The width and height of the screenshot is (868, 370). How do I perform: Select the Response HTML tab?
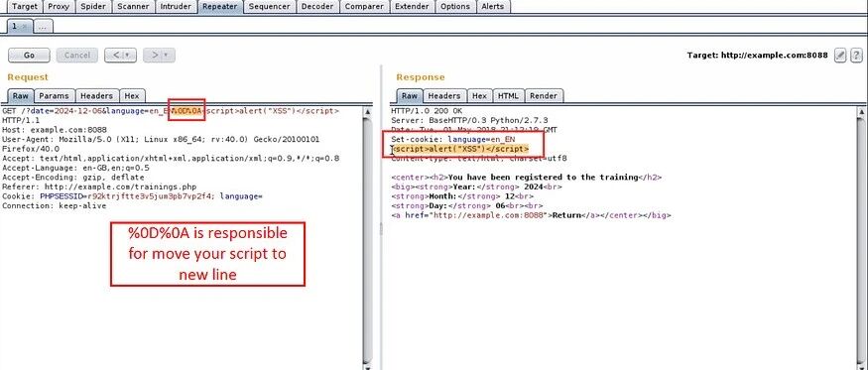coord(508,96)
